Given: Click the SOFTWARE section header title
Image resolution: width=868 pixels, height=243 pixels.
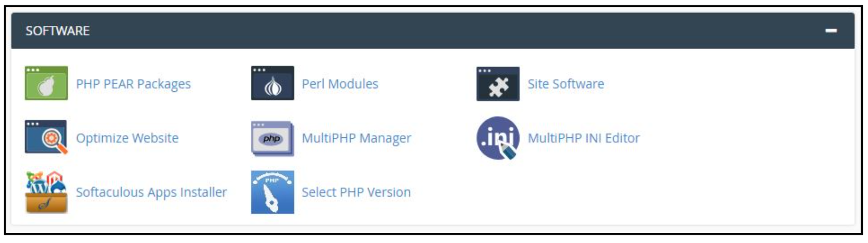Looking at the screenshot, I should pos(58,30).
